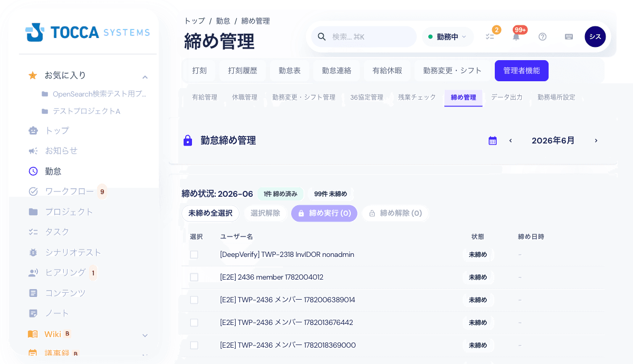Open the データ出力 sub-tab
This screenshot has height=364, width=633.
pyautogui.click(x=507, y=98)
